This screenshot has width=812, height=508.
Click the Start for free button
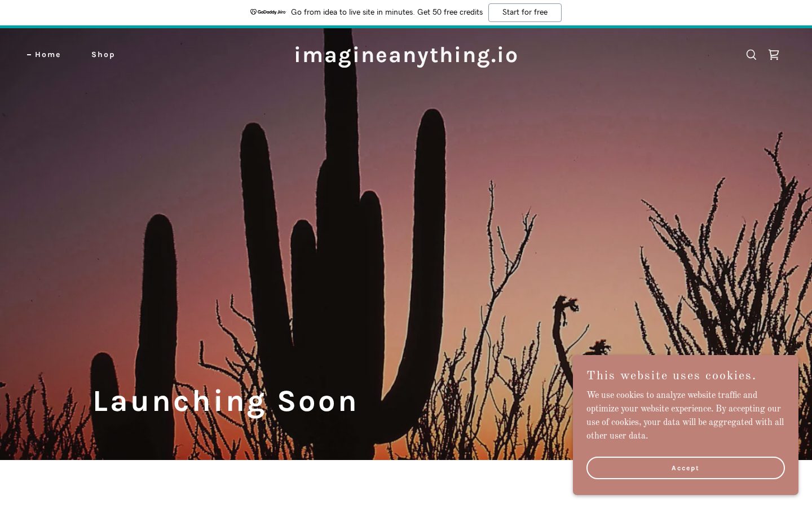(x=525, y=12)
